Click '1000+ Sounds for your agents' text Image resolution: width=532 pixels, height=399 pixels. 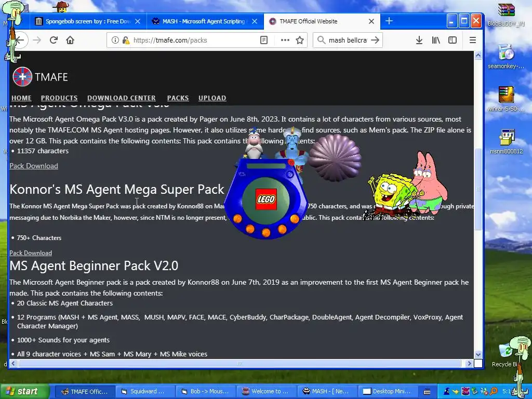pyautogui.click(x=63, y=340)
